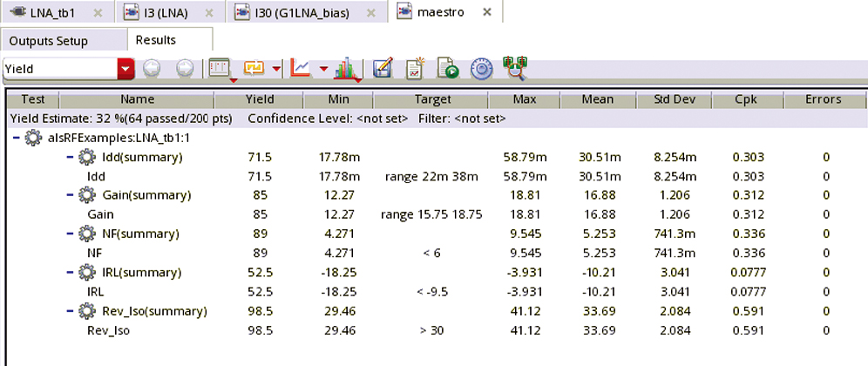Screen dimensions: 868x366
Task: Open the histogram chart icon
Action: (346, 69)
